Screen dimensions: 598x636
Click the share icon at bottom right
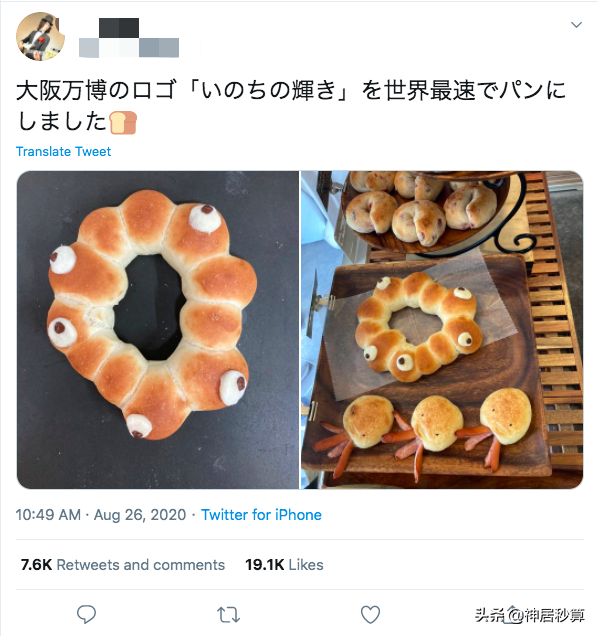(512, 615)
